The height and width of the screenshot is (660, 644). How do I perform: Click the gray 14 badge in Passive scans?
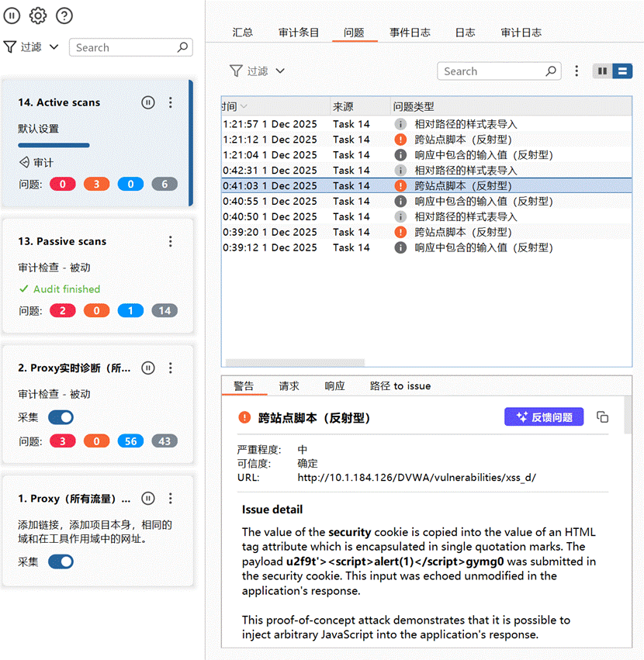164,311
